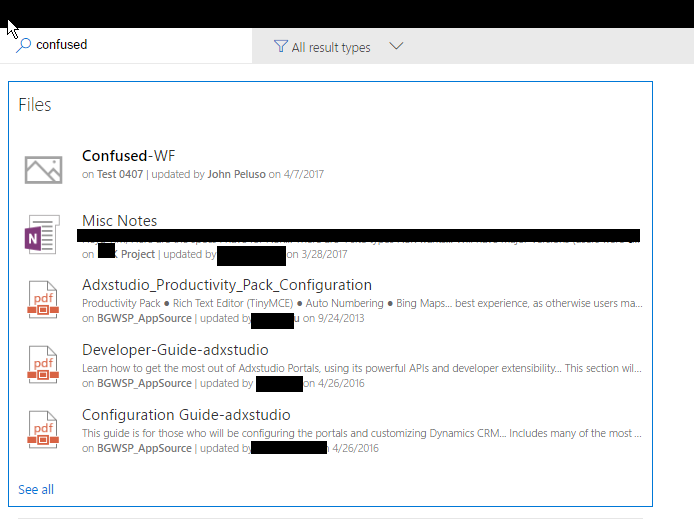
Task: Click BGWSP_AppSource under Developer-Guide-adxstudio
Action: click(144, 384)
